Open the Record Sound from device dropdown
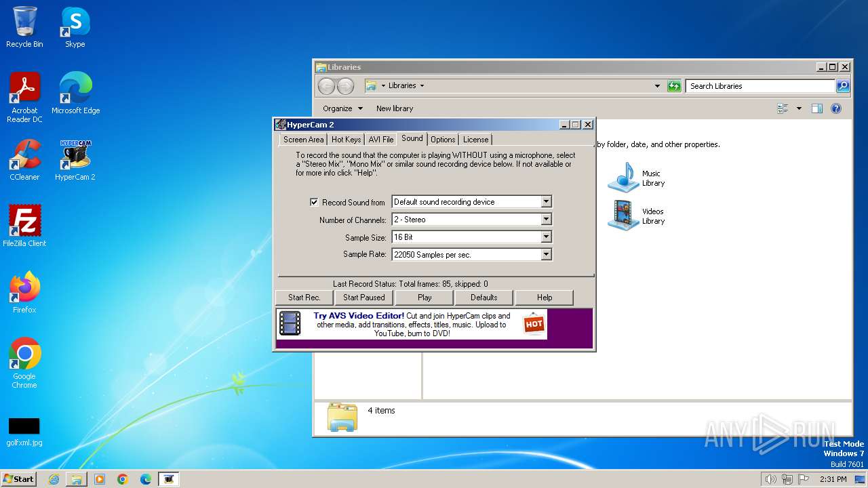Viewport: 868px width, 488px height. point(546,202)
